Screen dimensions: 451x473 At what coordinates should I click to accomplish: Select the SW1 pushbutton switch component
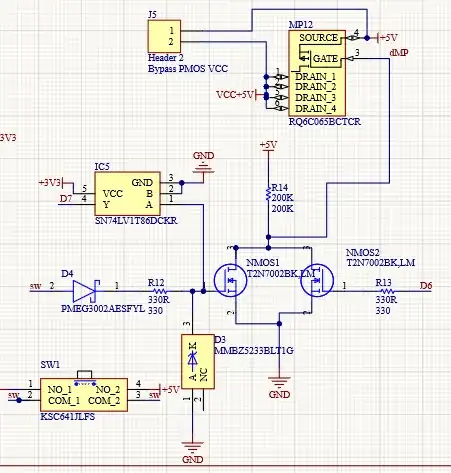[x=84, y=395]
